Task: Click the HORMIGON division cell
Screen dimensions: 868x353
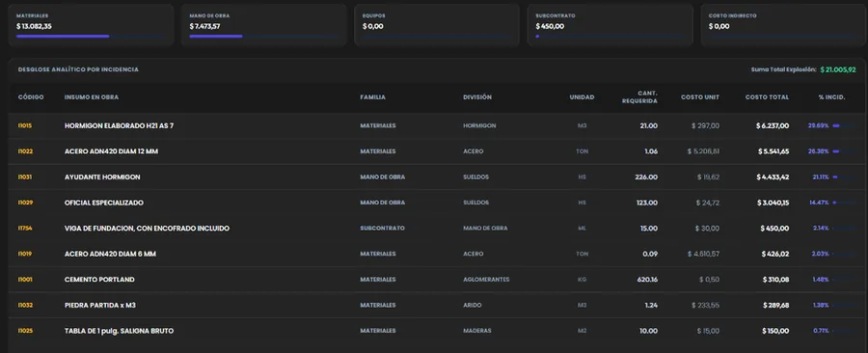Action: [479, 125]
